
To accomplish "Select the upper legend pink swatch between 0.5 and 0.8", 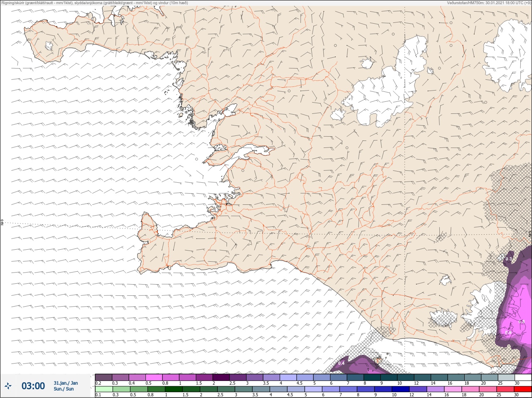I will tap(154, 377).
